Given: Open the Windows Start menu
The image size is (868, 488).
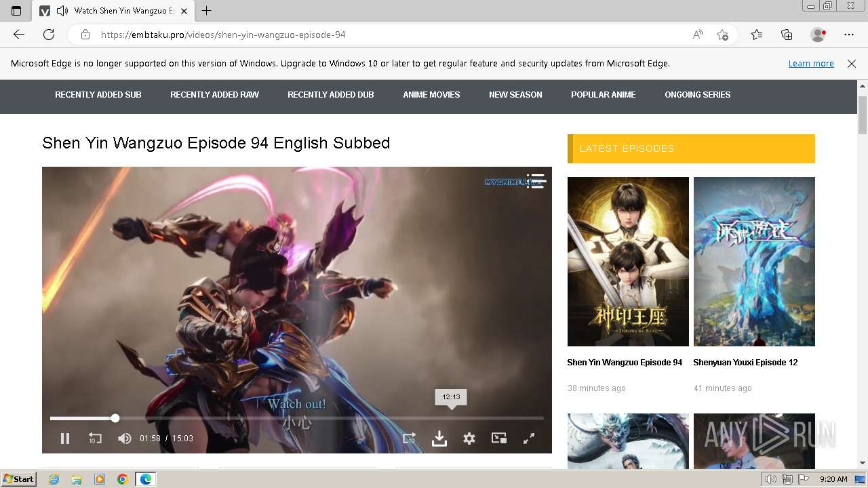Looking at the screenshot, I should 18,479.
